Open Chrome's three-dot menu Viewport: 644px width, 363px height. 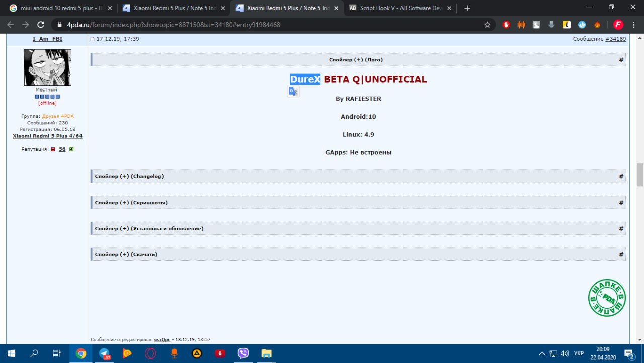[x=634, y=24]
